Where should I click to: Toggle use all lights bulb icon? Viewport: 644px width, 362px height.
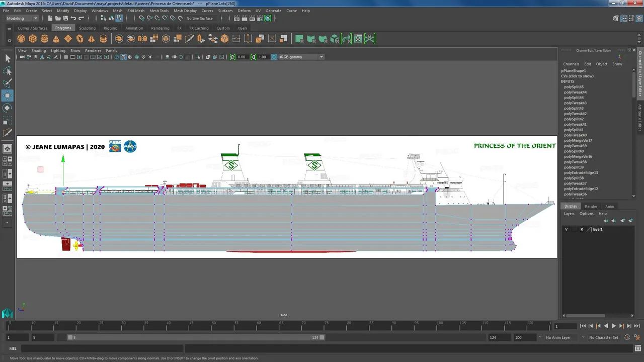[x=150, y=57]
